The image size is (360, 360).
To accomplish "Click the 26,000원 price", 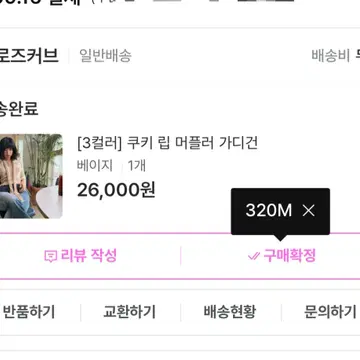I will point(116,190).
